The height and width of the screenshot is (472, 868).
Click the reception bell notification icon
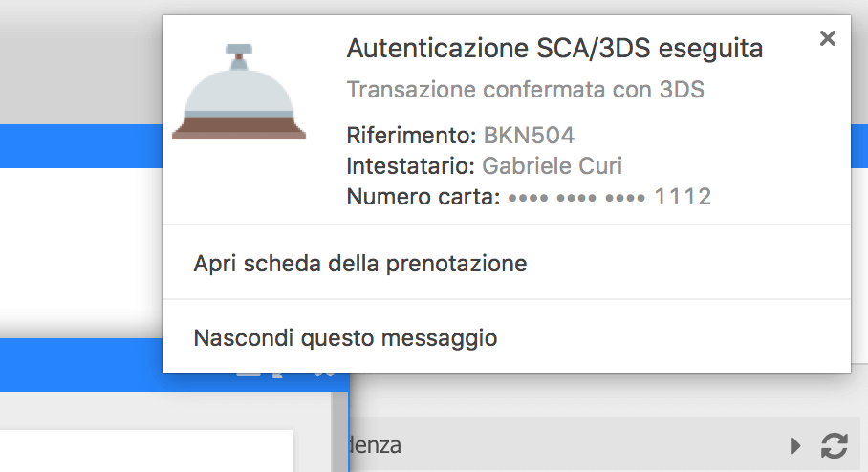pyautogui.click(x=239, y=92)
